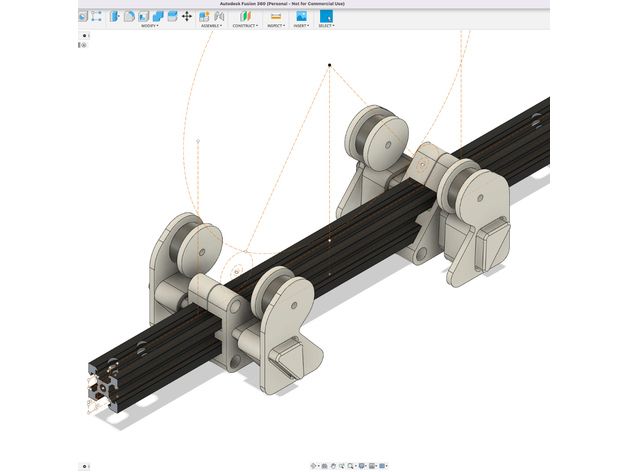Select the Press Pull tool icon

point(114,17)
